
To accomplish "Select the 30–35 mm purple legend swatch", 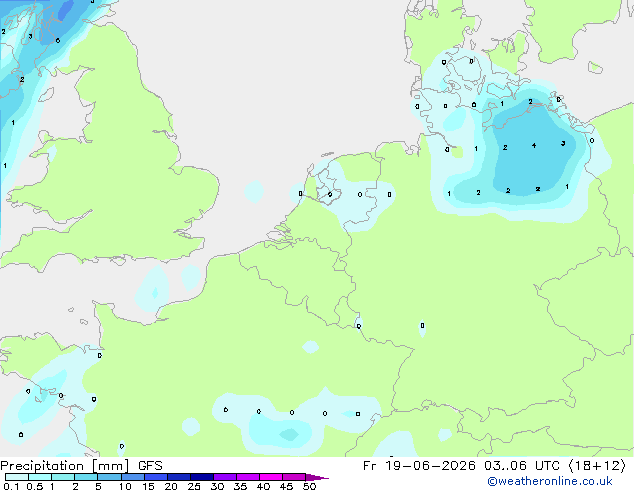I will click(225, 477).
